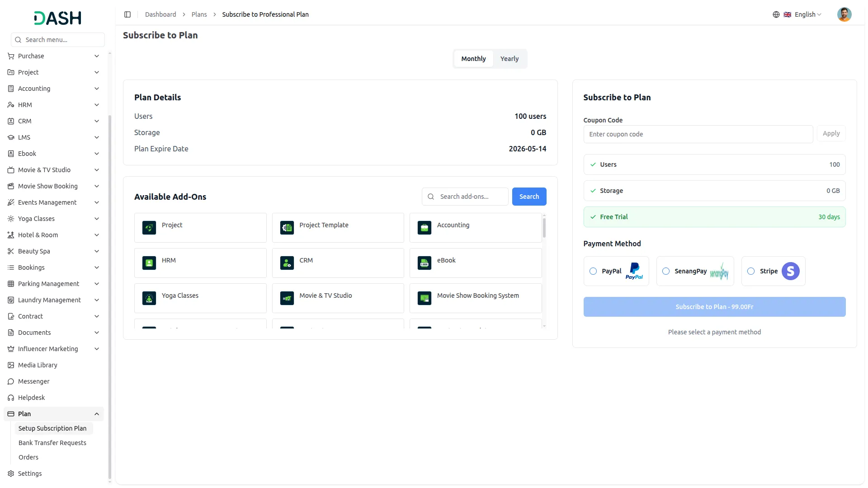Click the SenangPay logo

click(x=719, y=271)
